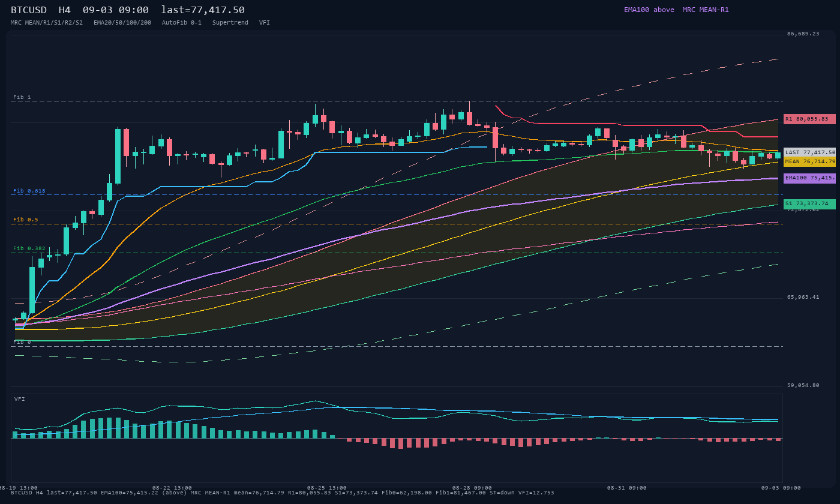This screenshot has width=840, height=504.
Task: Click the '08-31 09:00' time axis label
Action: click(627, 488)
